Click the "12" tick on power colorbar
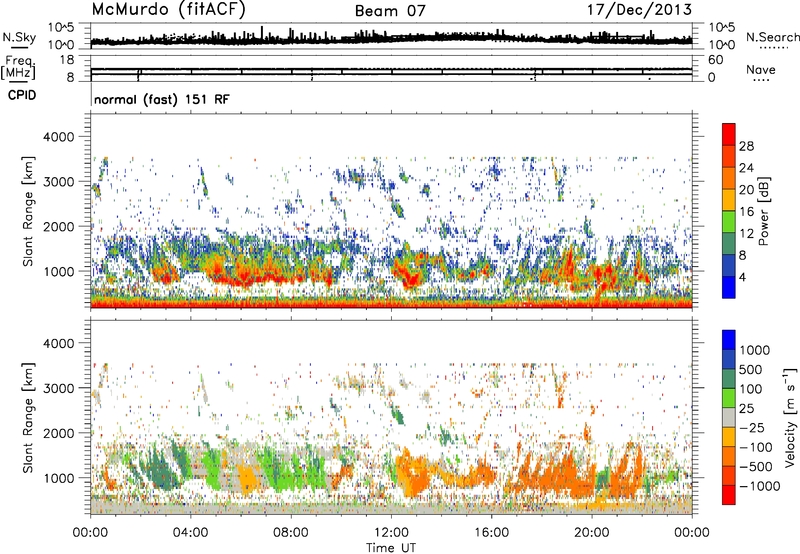This screenshot has height=554, width=800. point(746,234)
